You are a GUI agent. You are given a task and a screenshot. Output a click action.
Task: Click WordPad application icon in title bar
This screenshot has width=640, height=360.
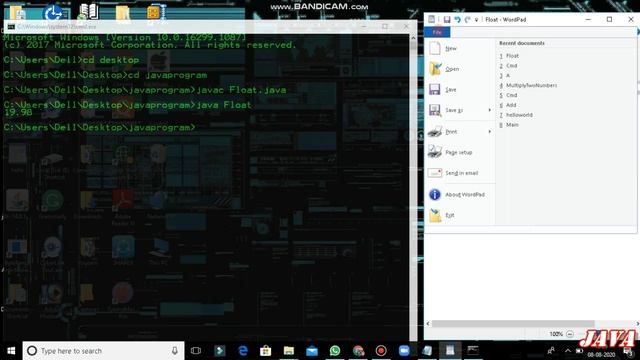tap(432, 19)
